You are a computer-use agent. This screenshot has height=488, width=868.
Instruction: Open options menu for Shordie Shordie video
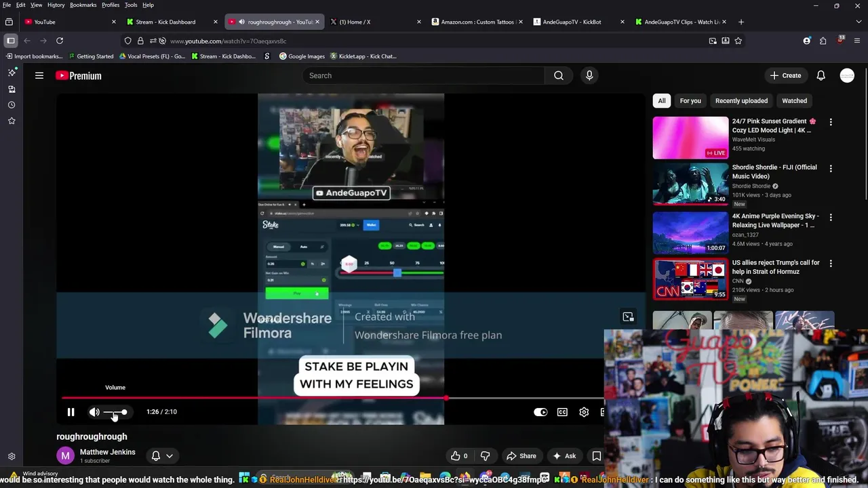831,168
